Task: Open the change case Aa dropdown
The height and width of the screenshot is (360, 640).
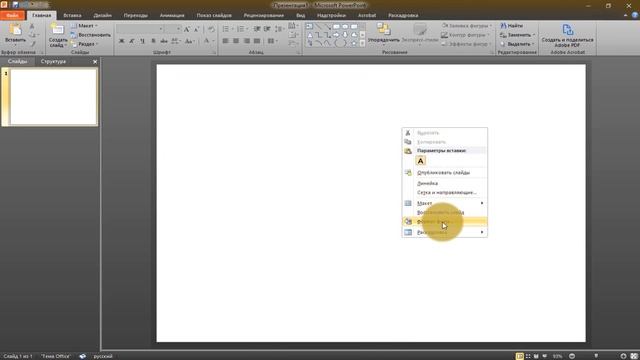Action: click(189, 41)
